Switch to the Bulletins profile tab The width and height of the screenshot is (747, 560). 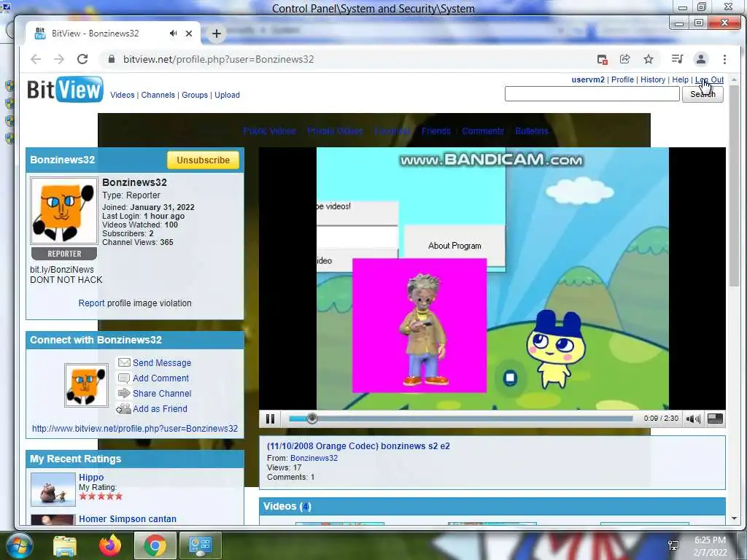click(x=532, y=131)
